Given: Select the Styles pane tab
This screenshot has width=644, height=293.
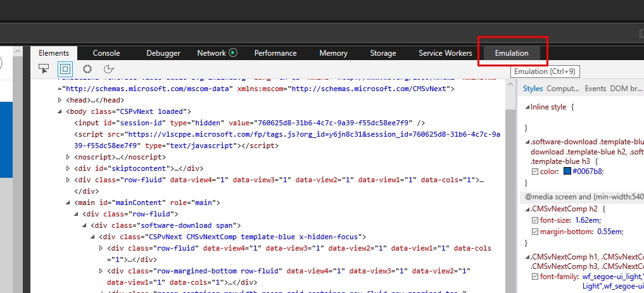Looking at the screenshot, I should pyautogui.click(x=533, y=88).
